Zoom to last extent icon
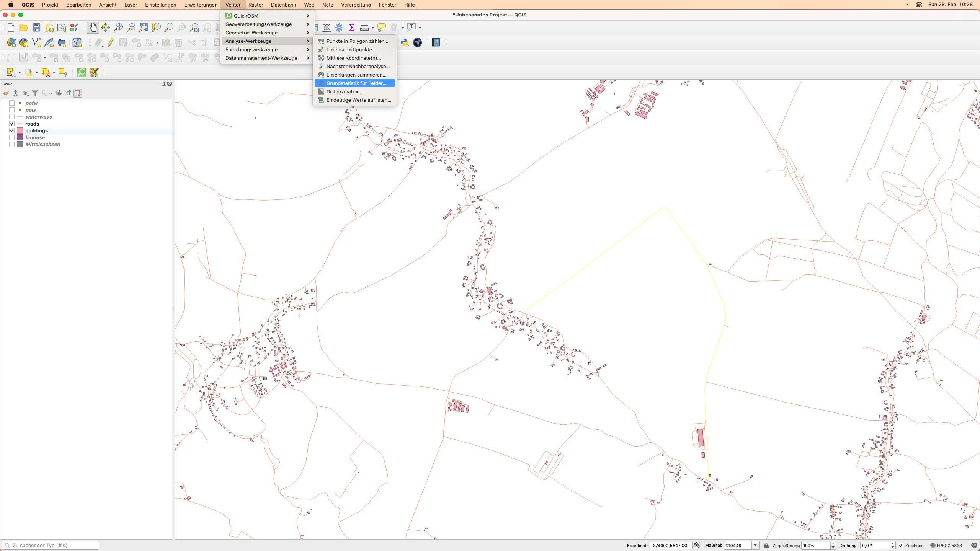 pos(194,28)
